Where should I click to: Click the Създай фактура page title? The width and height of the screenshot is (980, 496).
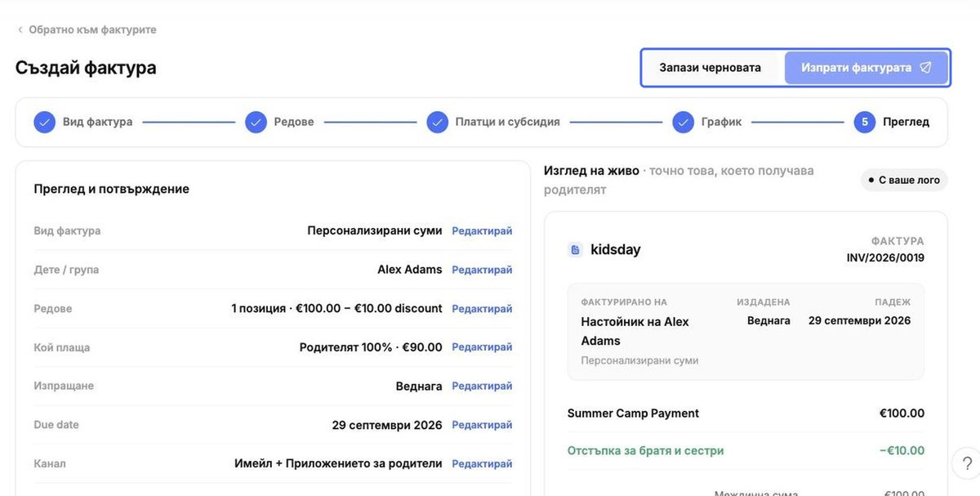(86, 68)
